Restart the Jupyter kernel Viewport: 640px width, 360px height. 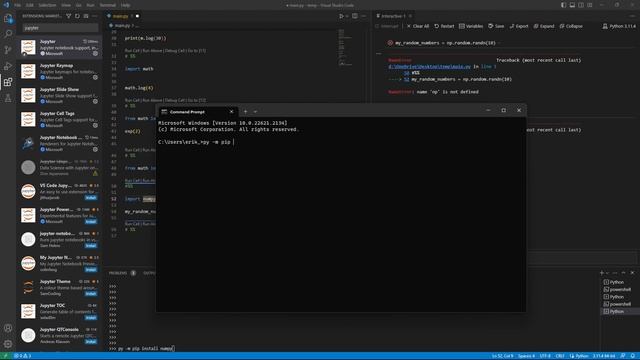pyautogui.click(x=444, y=26)
